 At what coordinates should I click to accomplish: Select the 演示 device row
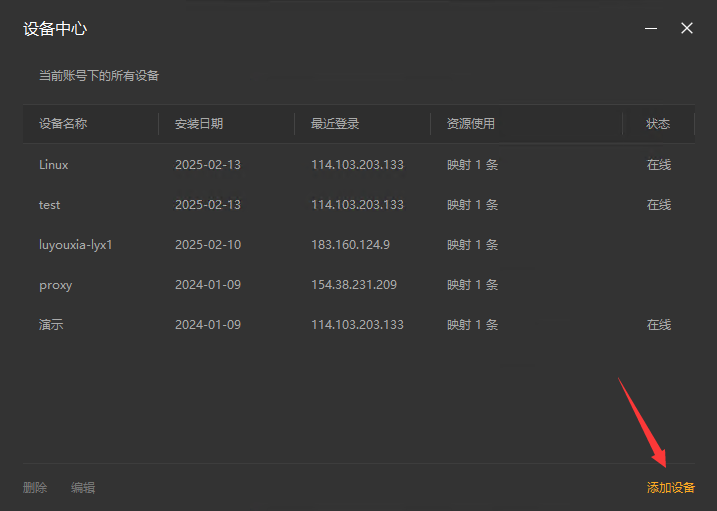(x=359, y=325)
